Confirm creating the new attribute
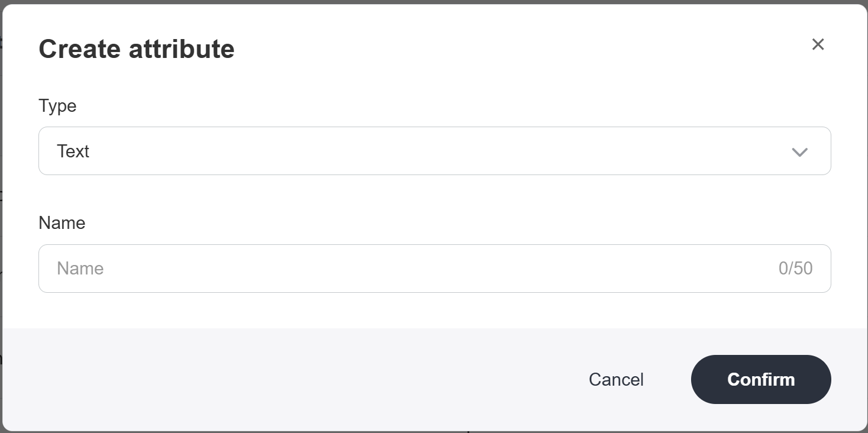 [760, 379]
